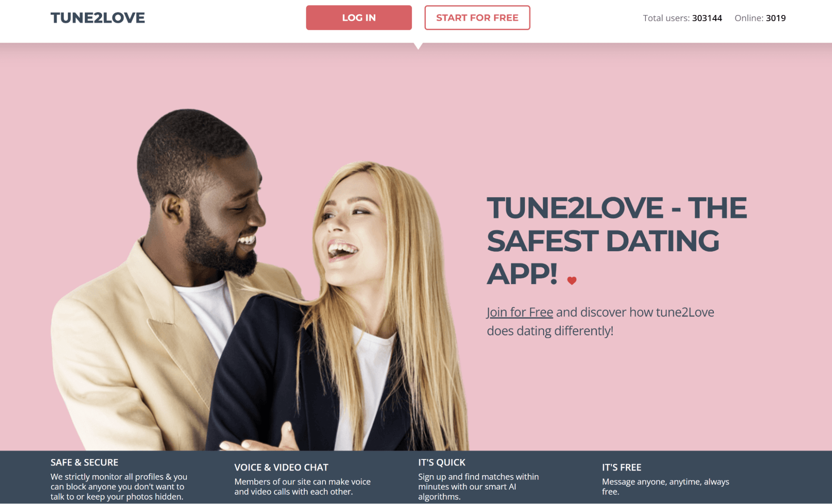Click the TUNE2LOVE logo
This screenshot has height=504, width=832.
97,18
